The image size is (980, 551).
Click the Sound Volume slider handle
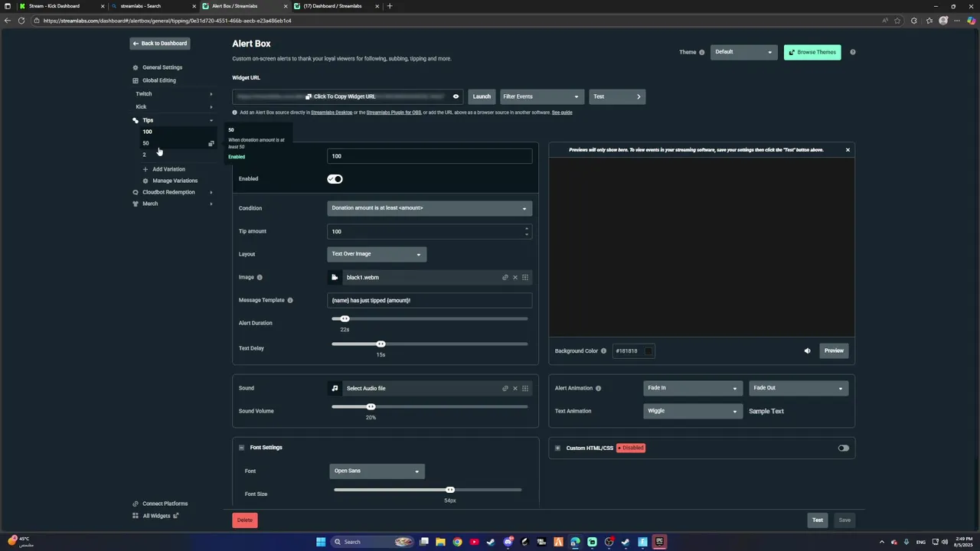(371, 406)
